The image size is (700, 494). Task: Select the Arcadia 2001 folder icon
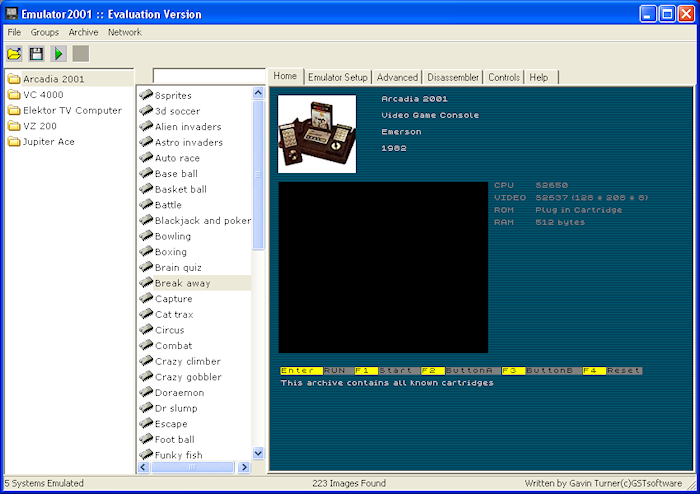(x=14, y=79)
